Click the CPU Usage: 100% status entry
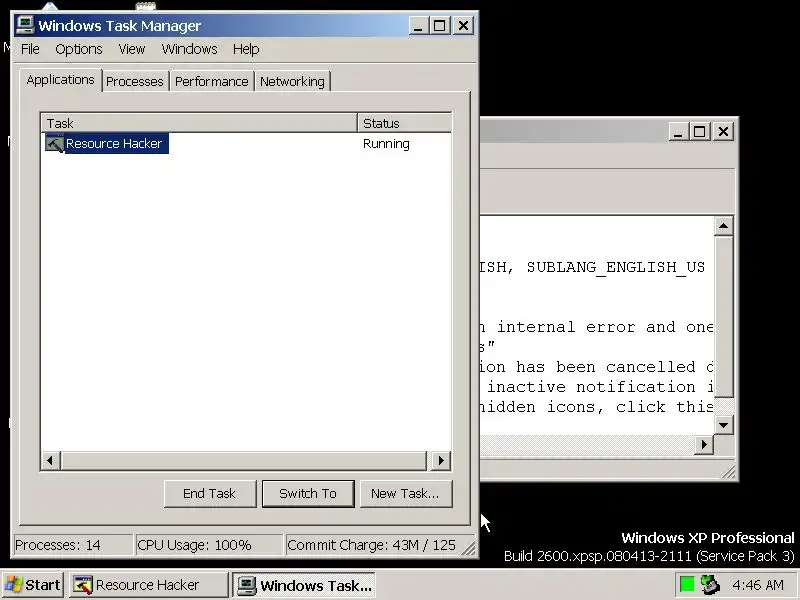Image resolution: width=800 pixels, height=600 pixels. click(209, 545)
